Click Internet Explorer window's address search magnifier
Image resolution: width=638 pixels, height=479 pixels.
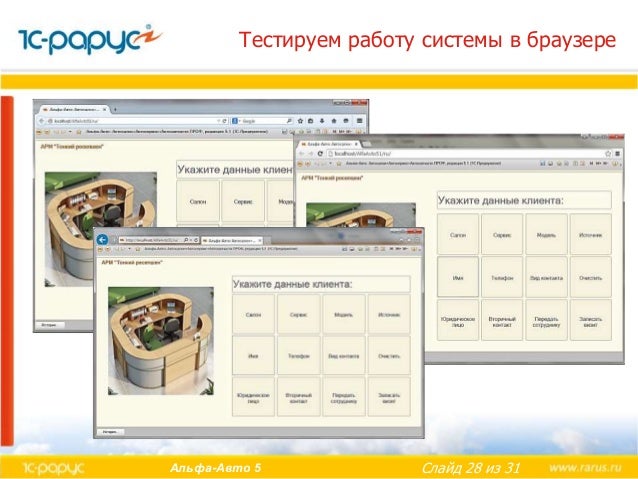click(186, 240)
